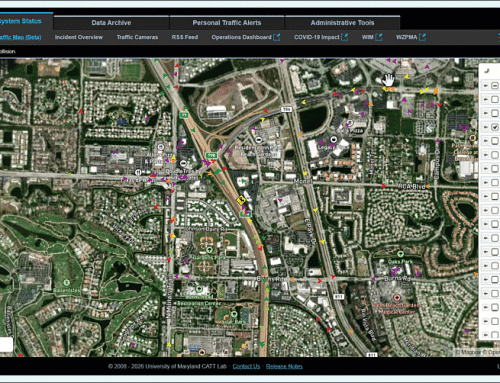Click the green baseball park icon near Lilac Park
The width and height of the screenshot is (500, 383).
coord(234,314)
